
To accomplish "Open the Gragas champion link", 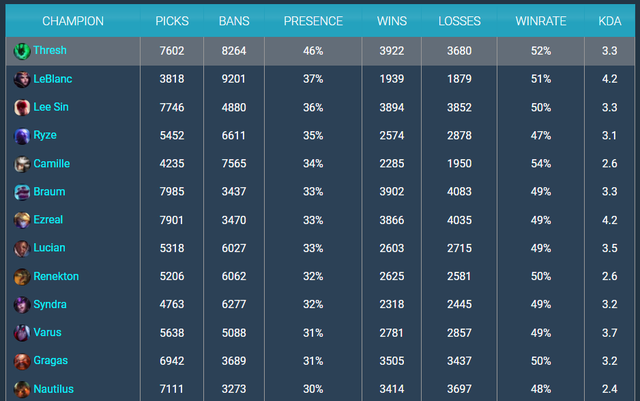I will pos(51,361).
